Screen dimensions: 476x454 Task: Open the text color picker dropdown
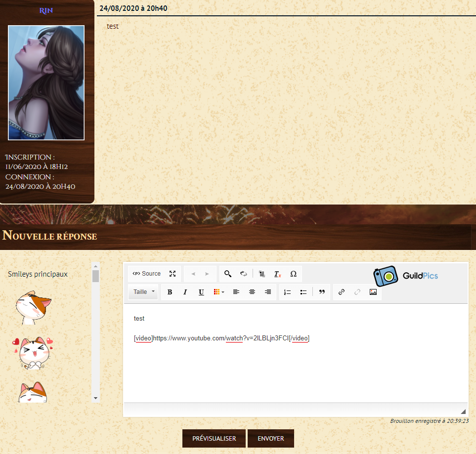[x=219, y=292]
